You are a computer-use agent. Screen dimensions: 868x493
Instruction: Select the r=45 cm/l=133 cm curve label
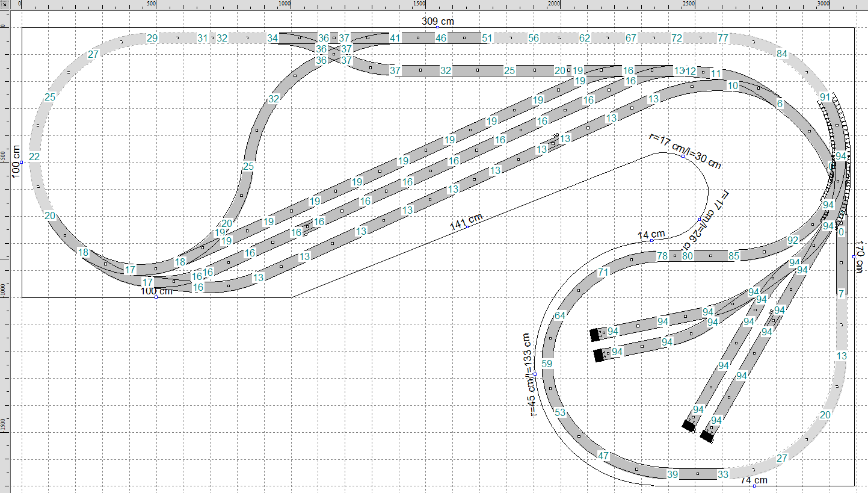pyautogui.click(x=530, y=374)
